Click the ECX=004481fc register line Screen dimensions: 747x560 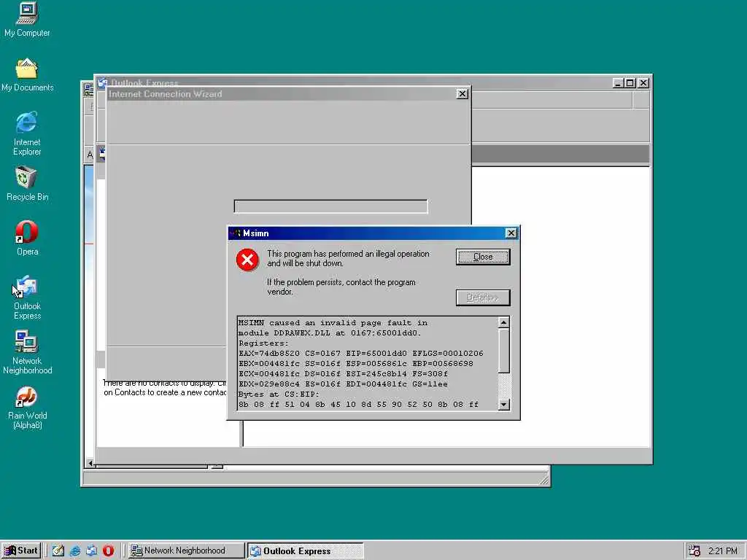point(343,374)
